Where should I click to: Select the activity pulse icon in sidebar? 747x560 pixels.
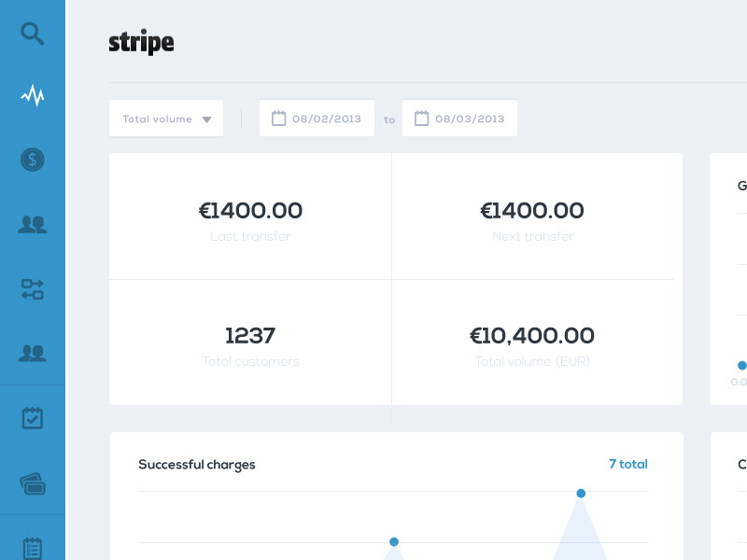33,95
